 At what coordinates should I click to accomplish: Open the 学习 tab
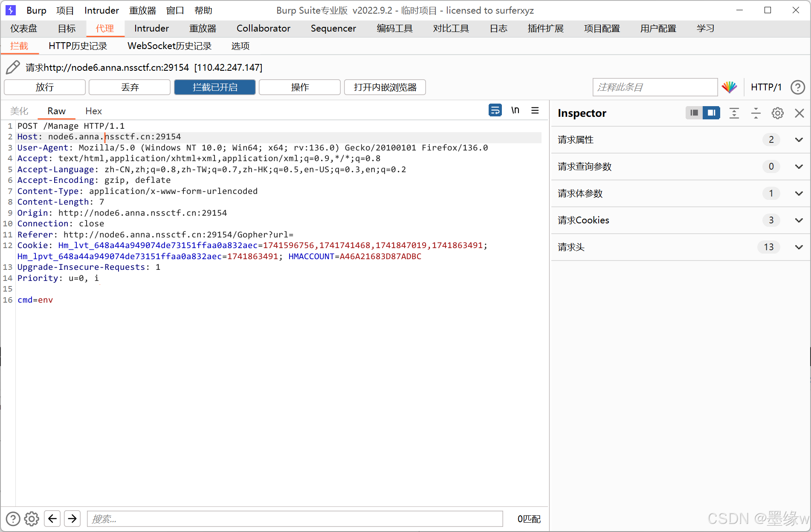(706, 28)
